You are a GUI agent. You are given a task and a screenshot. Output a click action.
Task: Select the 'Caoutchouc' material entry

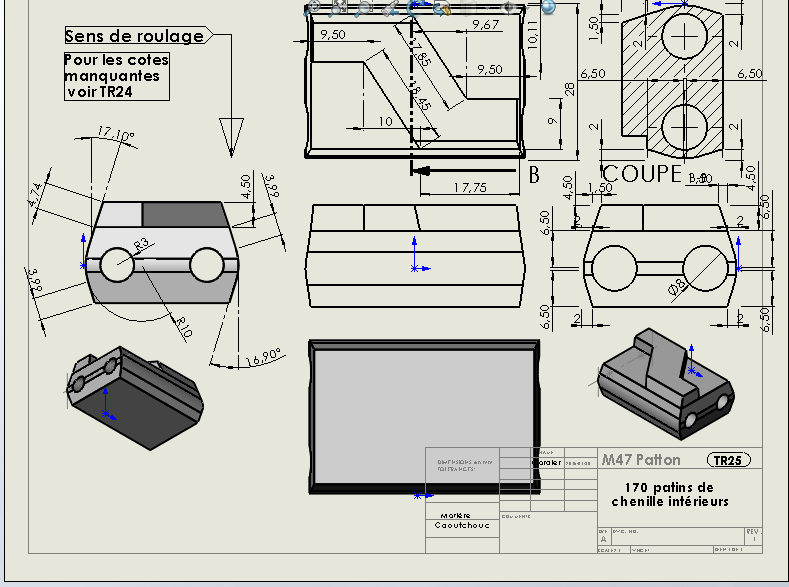tap(462, 525)
